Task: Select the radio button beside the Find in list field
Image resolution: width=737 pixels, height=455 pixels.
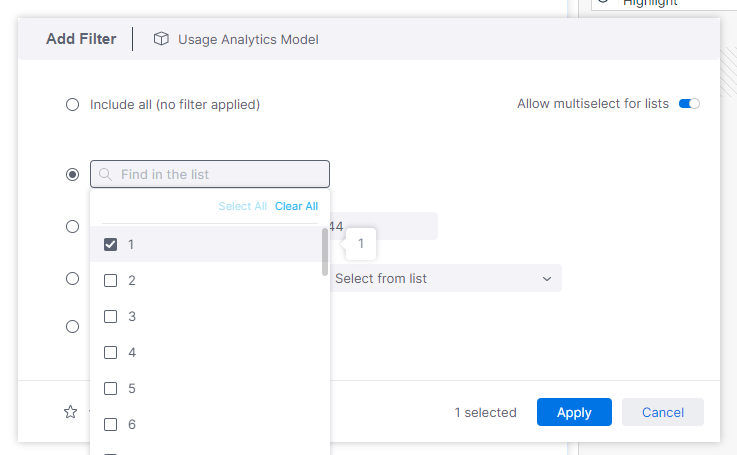Action: (x=72, y=174)
